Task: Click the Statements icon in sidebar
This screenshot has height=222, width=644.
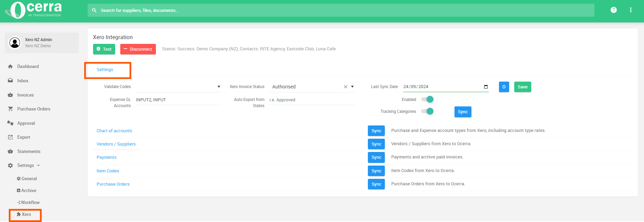Action: [x=10, y=151]
